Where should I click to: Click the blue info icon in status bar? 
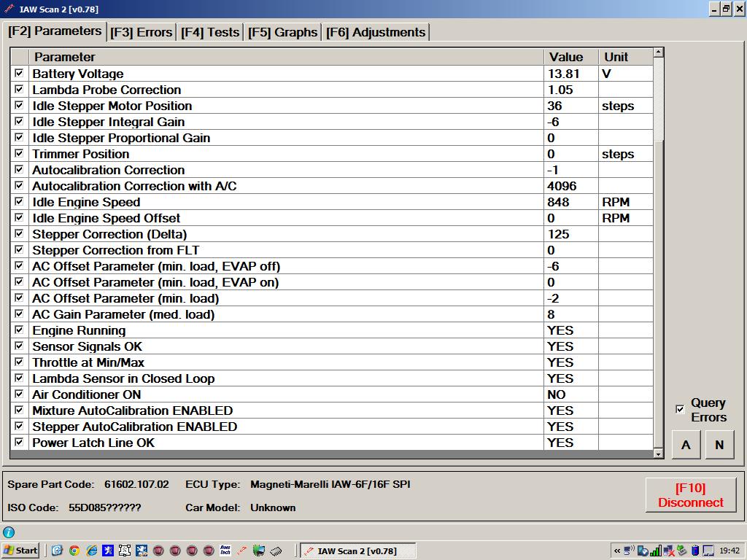click(9, 532)
